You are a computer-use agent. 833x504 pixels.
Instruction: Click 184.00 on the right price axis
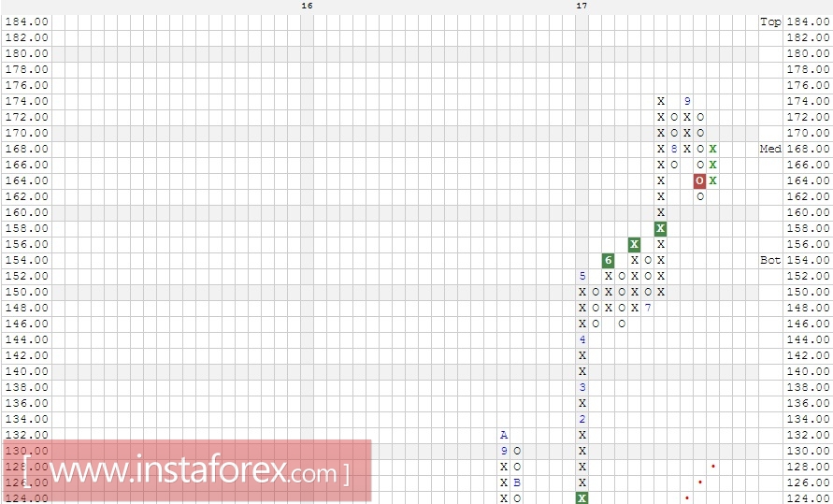pyautogui.click(x=808, y=22)
